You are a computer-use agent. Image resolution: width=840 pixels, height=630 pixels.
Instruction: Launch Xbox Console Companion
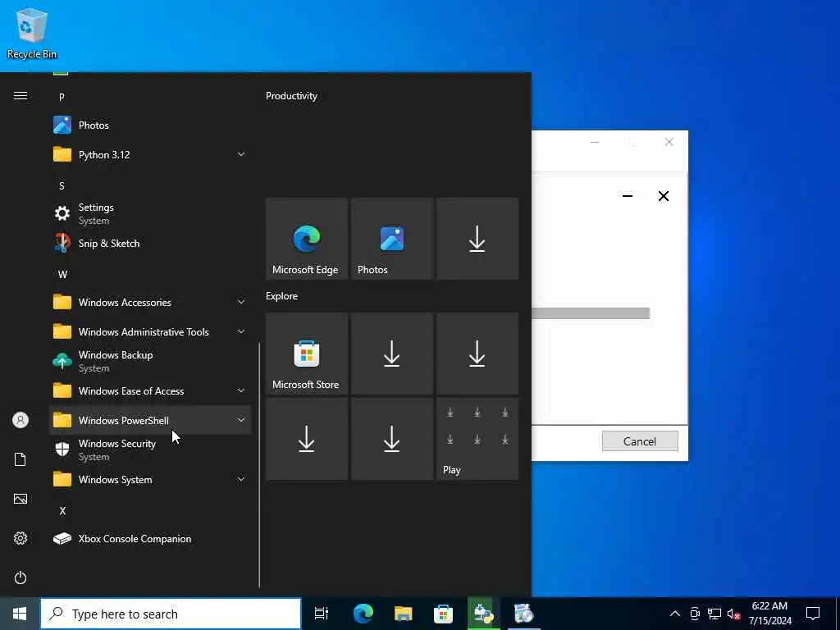point(150,539)
